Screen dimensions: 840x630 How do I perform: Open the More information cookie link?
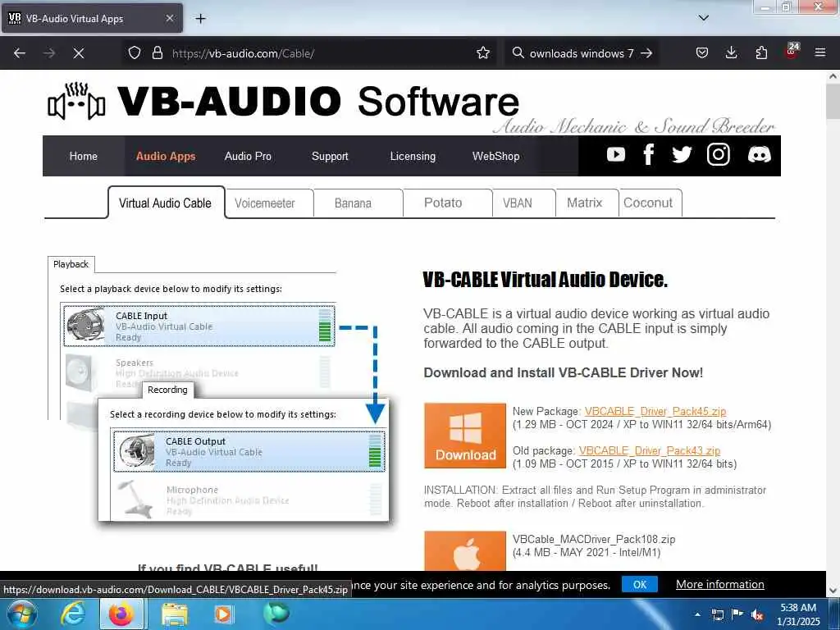[720, 584]
